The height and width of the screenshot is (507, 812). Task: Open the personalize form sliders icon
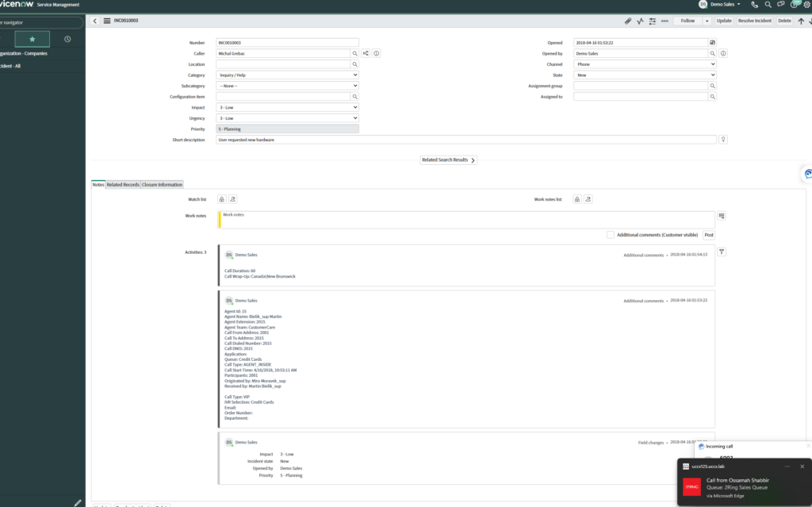(x=653, y=21)
